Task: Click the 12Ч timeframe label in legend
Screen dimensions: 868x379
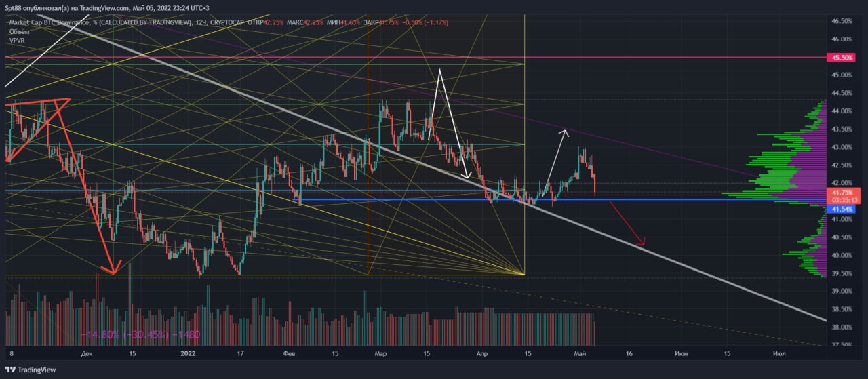Action: (199, 22)
